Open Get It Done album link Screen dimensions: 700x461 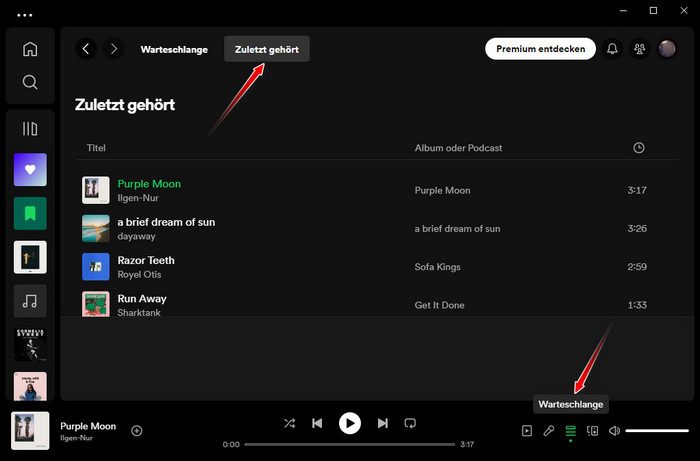tap(439, 305)
